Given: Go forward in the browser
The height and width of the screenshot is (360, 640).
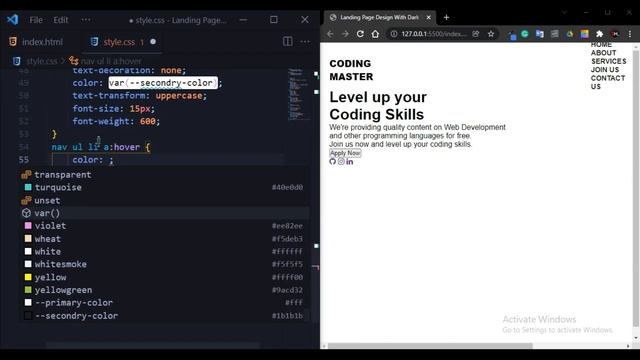Looking at the screenshot, I should coord(345,34).
